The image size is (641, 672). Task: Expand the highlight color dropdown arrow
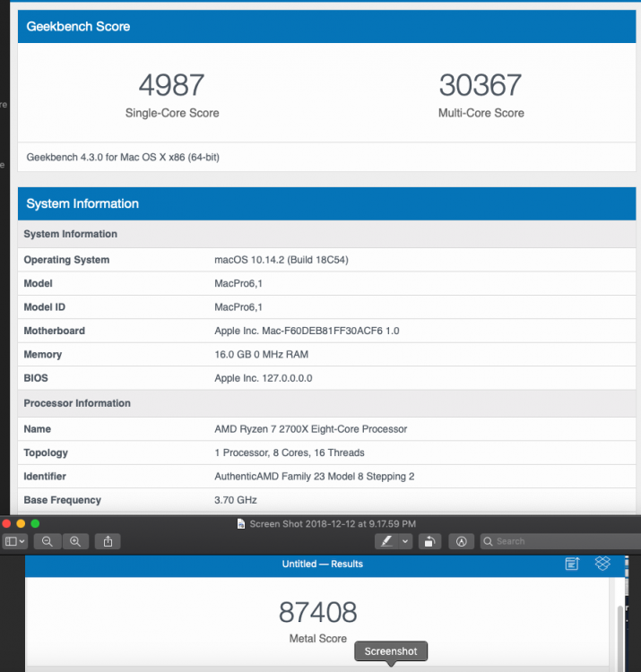pyautogui.click(x=405, y=541)
